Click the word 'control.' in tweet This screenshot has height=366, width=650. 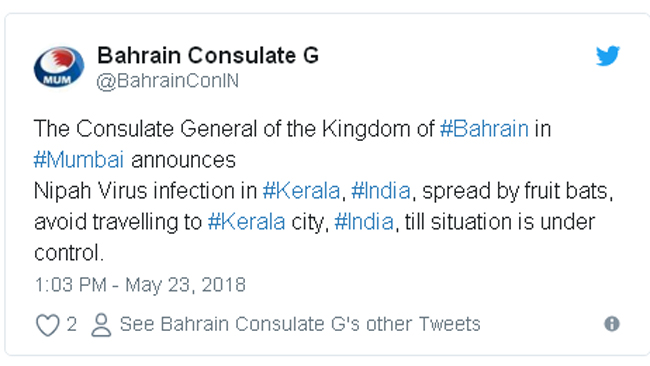pos(69,253)
